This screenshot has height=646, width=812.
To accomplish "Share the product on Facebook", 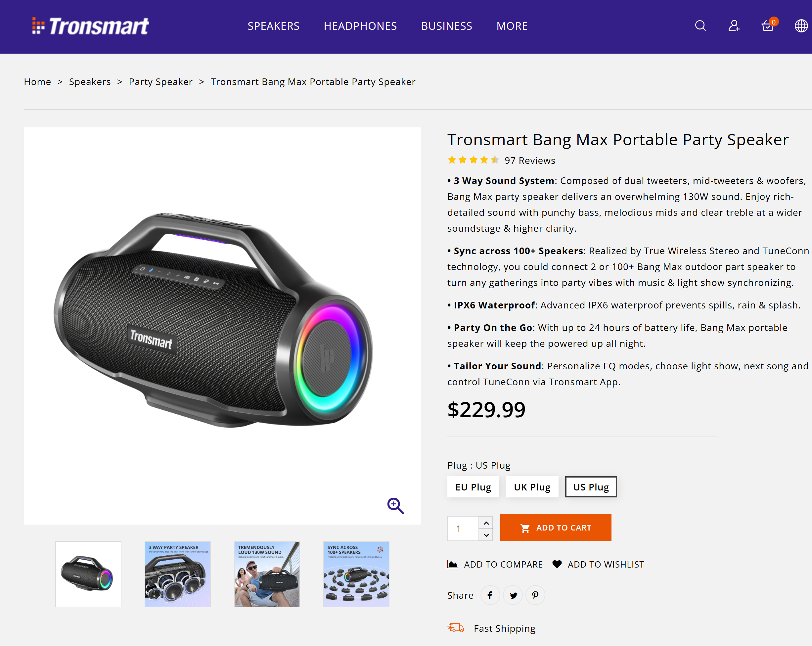I will (x=490, y=595).
